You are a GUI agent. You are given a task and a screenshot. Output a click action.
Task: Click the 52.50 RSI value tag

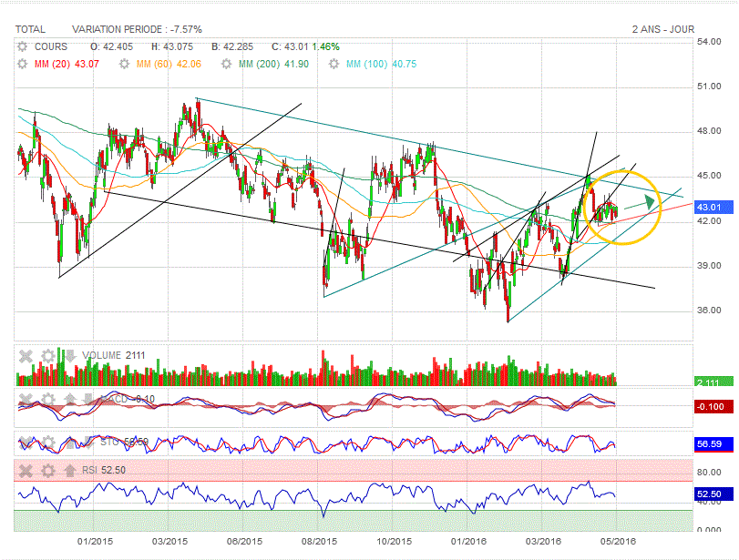713,494
